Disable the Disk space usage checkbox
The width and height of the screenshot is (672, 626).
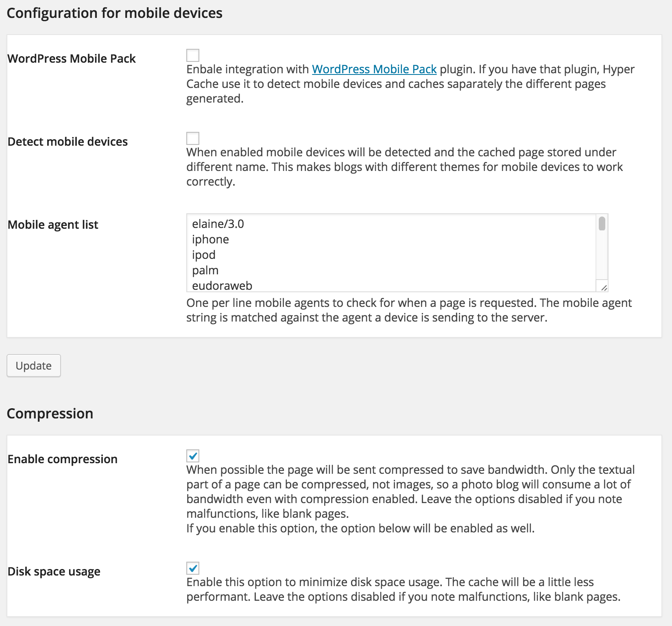193,568
